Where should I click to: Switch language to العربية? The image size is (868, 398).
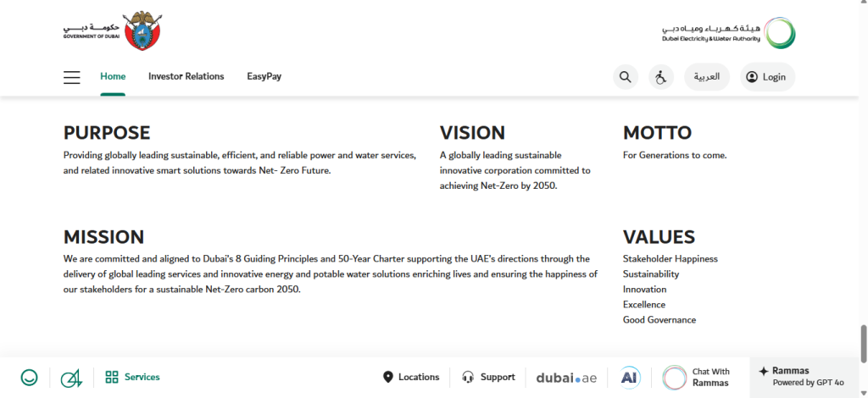[707, 77]
